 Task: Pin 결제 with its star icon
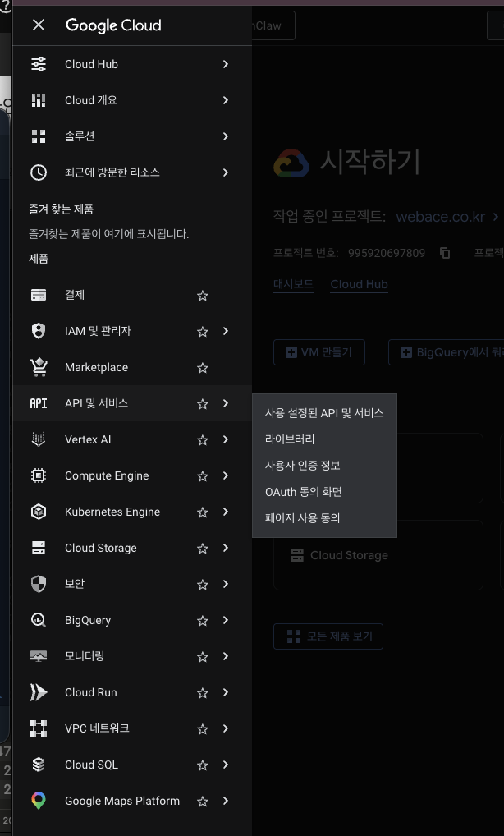click(203, 296)
